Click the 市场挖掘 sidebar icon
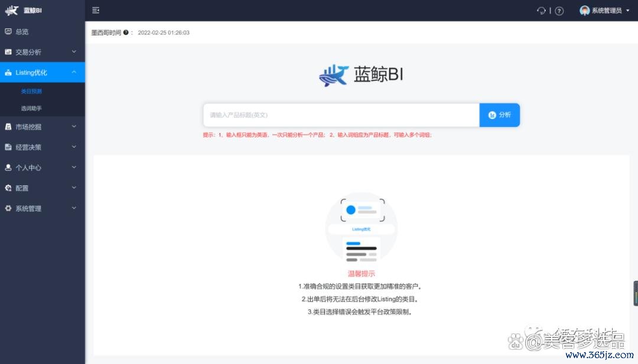 click(x=8, y=127)
